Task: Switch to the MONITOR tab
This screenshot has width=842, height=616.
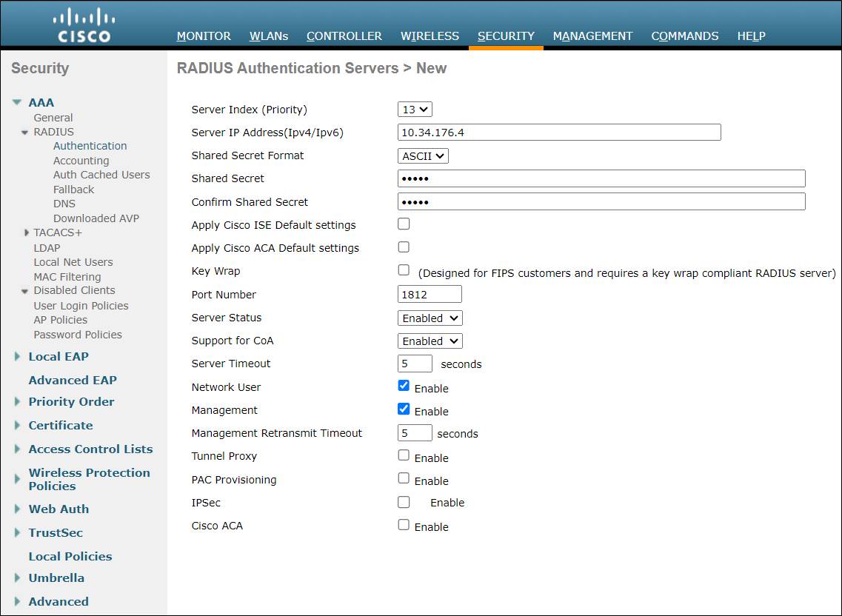Action: pyautogui.click(x=204, y=36)
